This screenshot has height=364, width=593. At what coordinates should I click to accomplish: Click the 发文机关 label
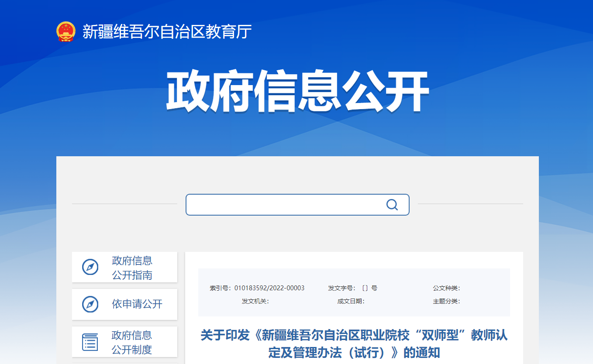tap(255, 301)
